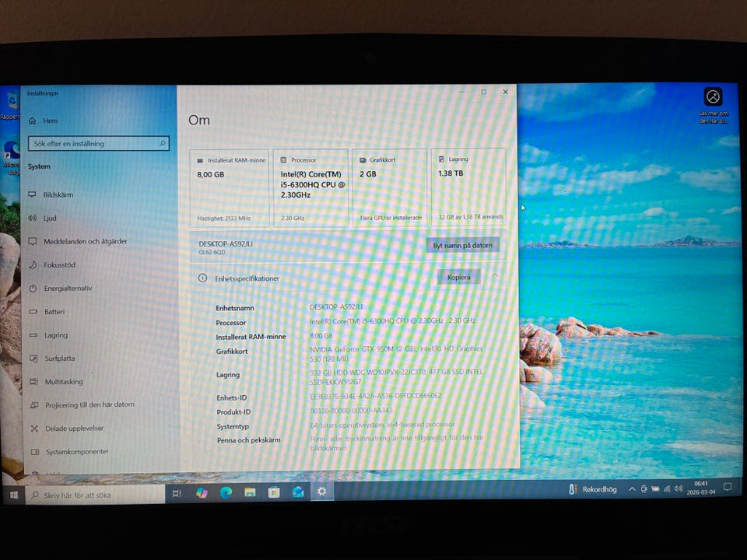The image size is (747, 560).
Task: Launch Microsoft Edge from the taskbar
Action: tap(226, 492)
